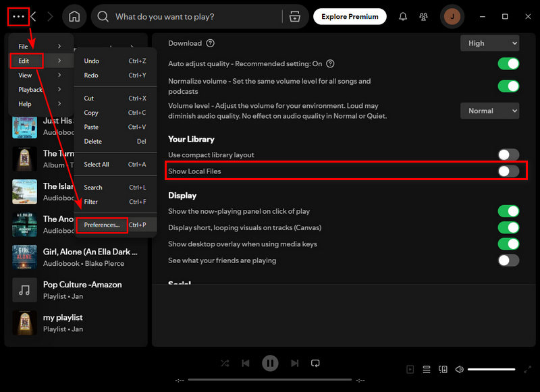Viewport: 540px width, 392px height.
Task: Open my playlist in library
Action: [x=76, y=323]
